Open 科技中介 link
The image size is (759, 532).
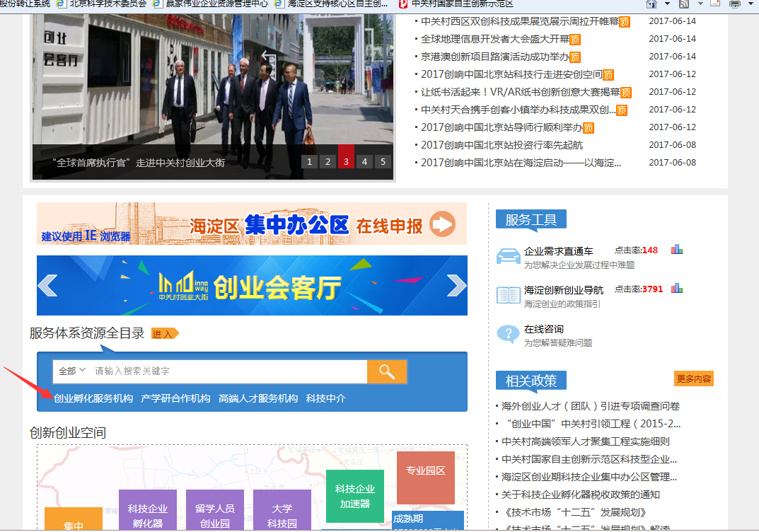click(x=326, y=398)
